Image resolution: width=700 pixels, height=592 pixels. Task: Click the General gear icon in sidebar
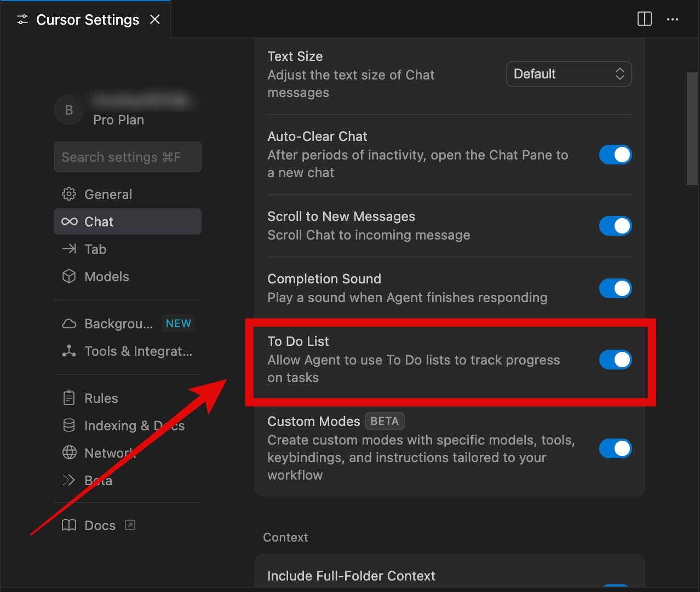[x=69, y=194]
